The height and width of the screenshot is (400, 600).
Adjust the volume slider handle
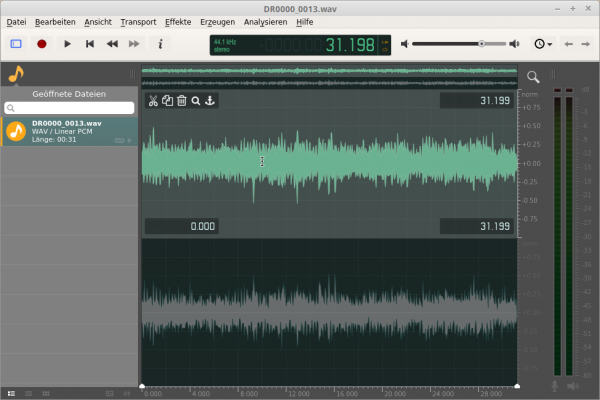[x=481, y=44]
